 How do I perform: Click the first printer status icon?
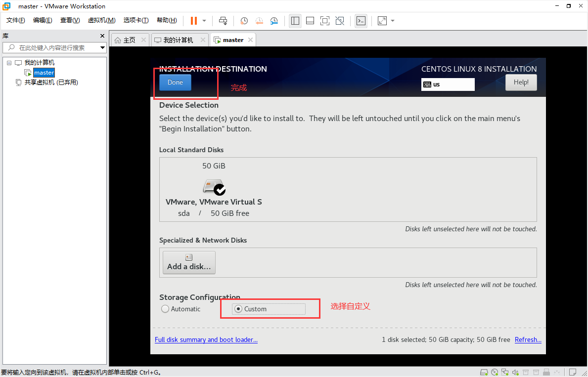(x=526, y=372)
